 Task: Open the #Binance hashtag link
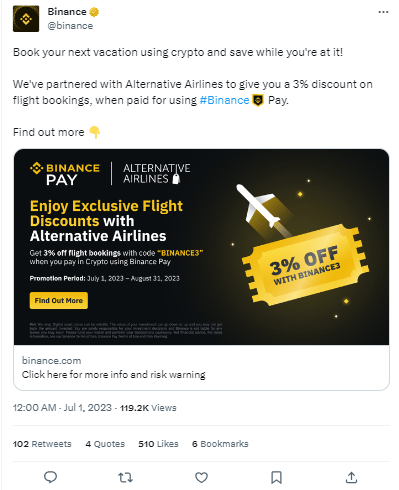[224, 100]
